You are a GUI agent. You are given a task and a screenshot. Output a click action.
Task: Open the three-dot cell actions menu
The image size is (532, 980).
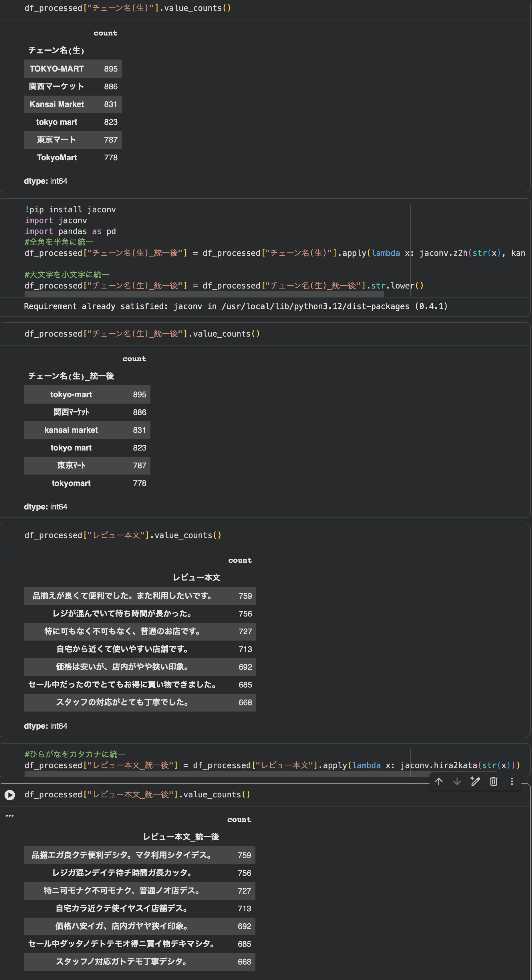click(x=512, y=782)
